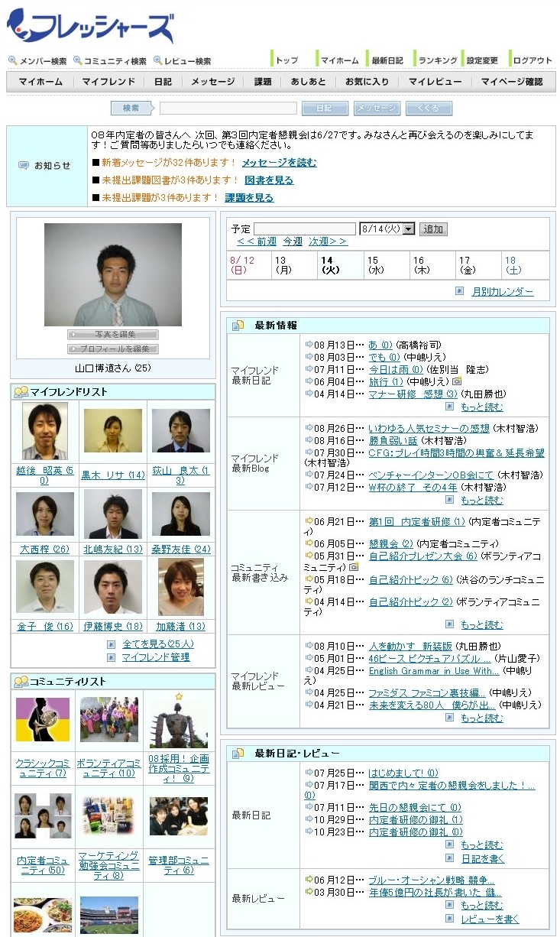Open マイフレンド in main navigation bar
Image resolution: width=560 pixels, height=937 pixels.
coord(108,82)
